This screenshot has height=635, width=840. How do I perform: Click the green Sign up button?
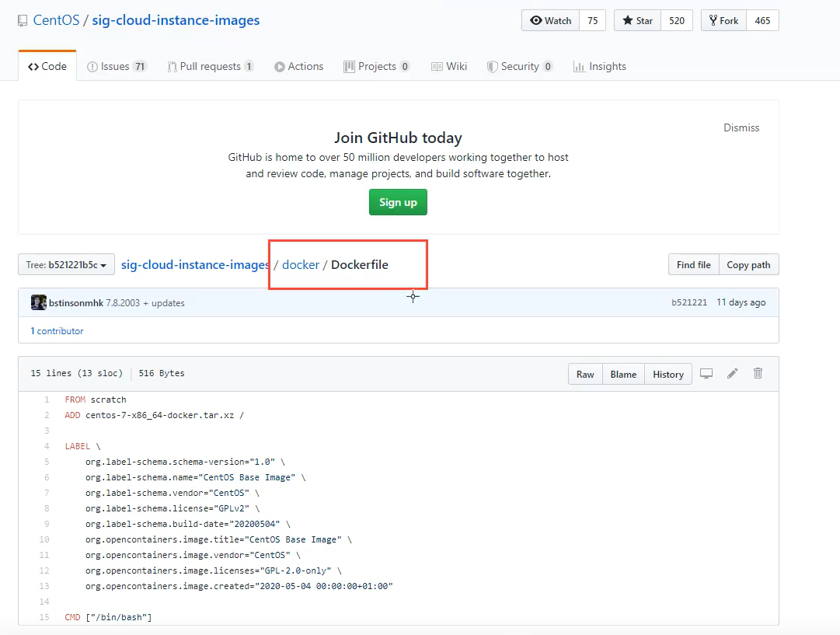coord(398,202)
